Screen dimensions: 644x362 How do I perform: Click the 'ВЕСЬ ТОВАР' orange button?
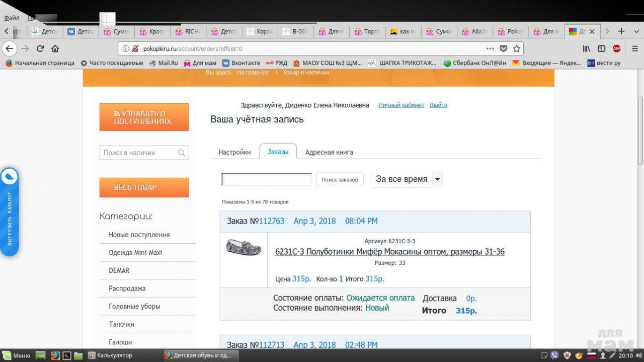coord(144,187)
